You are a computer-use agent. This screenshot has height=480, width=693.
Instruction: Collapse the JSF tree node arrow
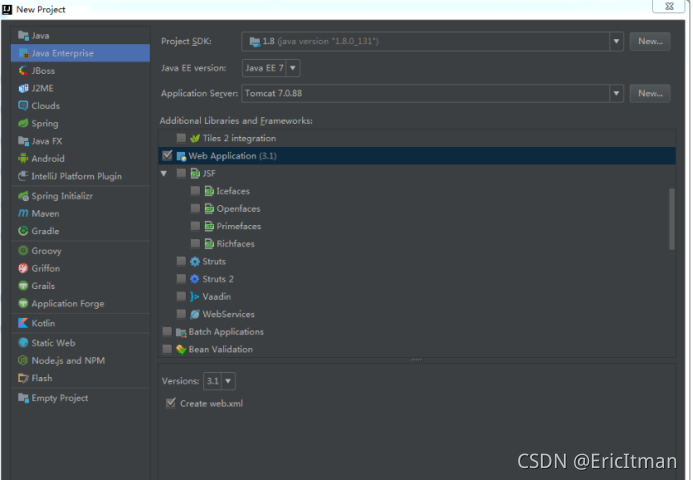[x=164, y=174]
